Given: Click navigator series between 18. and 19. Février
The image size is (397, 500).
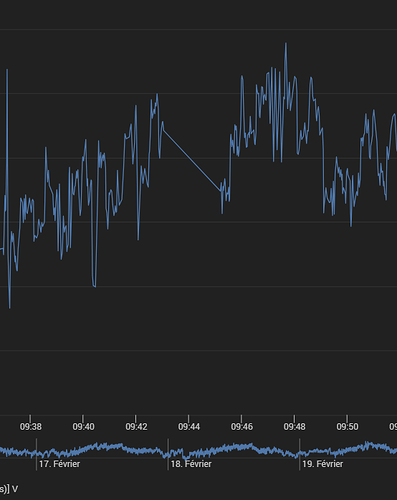Looking at the screenshot, I should [233, 447].
